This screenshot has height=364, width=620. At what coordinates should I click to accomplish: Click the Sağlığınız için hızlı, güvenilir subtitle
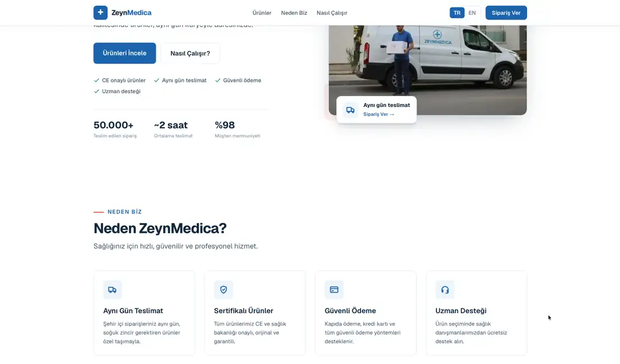175,246
